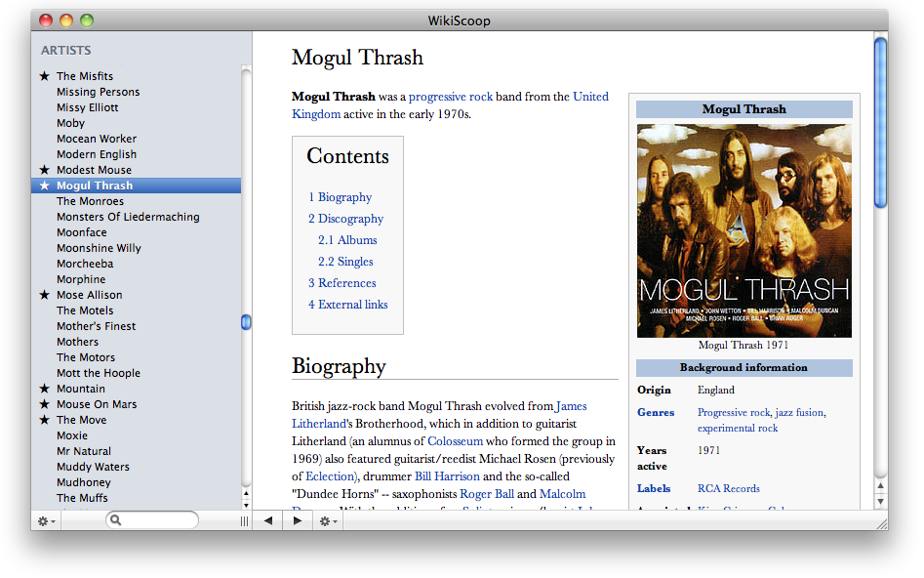Open the Genres link in the infobox
Viewport: 924px width, 578px height.
(656, 412)
